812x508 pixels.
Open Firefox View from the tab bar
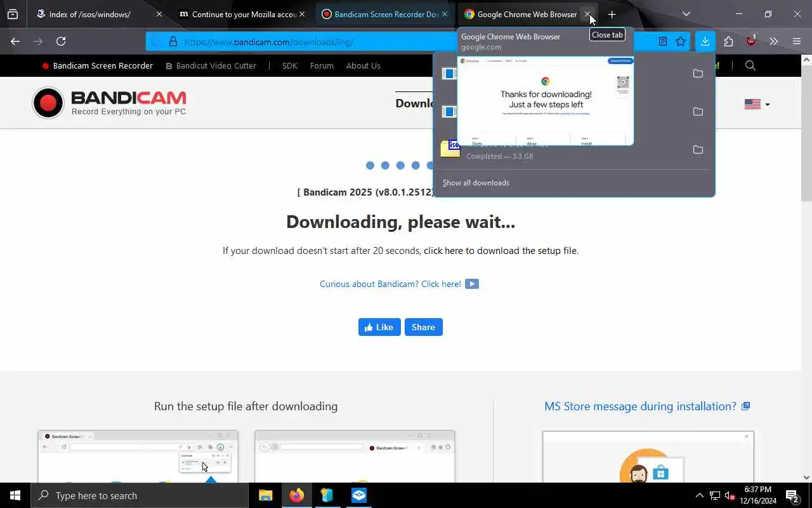point(13,14)
